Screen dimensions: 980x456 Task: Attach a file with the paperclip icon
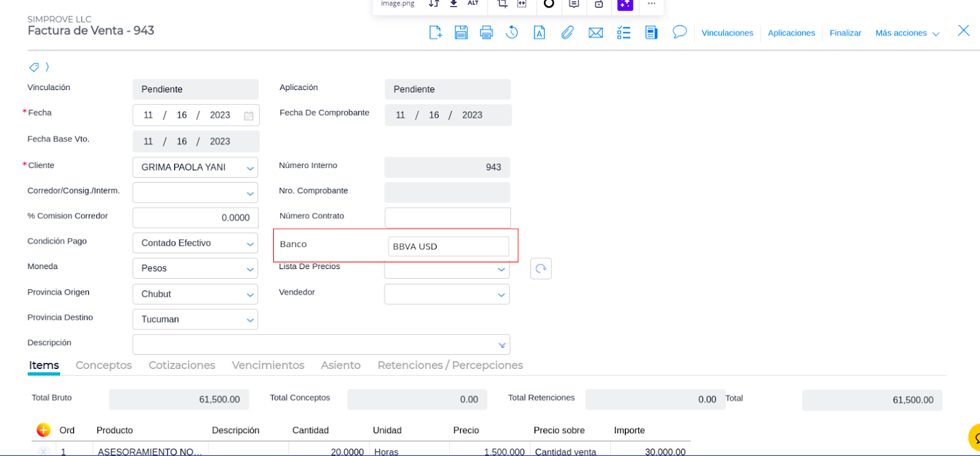[x=567, y=32]
